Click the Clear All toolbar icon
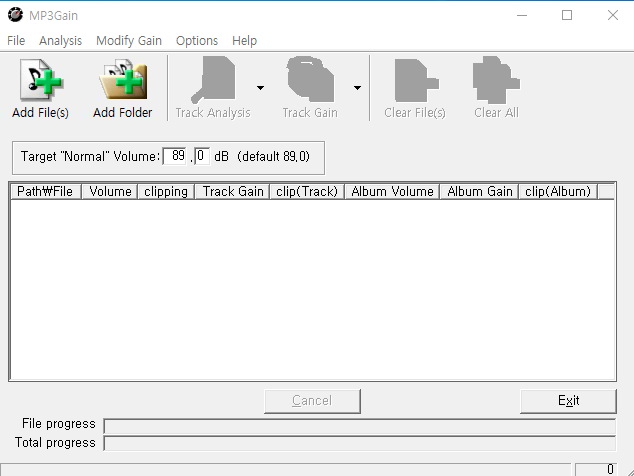Image resolution: width=634 pixels, height=476 pixels. [497, 79]
